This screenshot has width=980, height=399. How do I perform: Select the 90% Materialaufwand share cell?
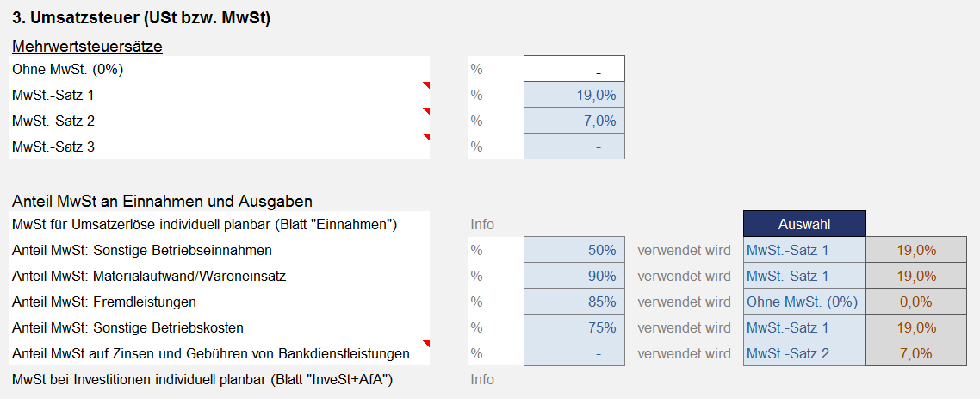(x=574, y=276)
